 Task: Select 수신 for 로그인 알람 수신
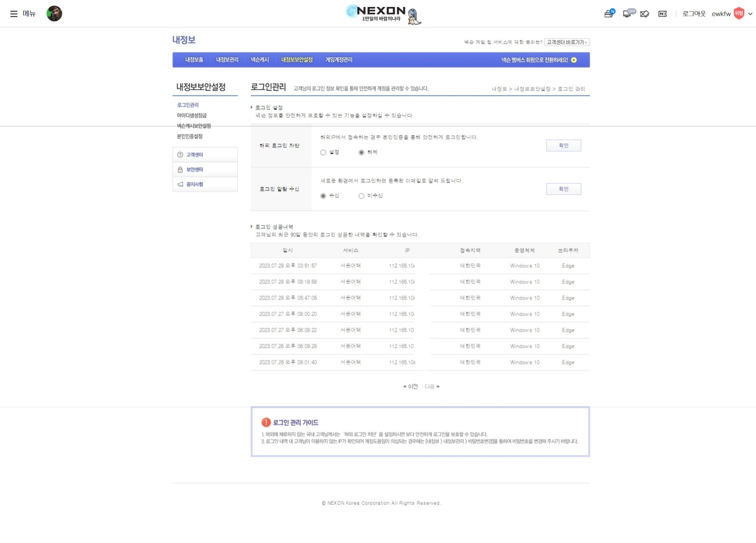323,196
